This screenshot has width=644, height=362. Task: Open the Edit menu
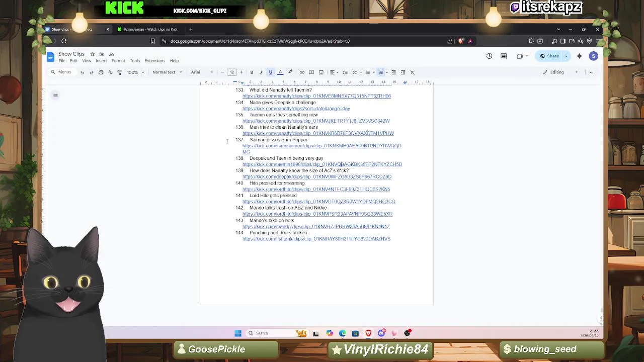point(73,61)
